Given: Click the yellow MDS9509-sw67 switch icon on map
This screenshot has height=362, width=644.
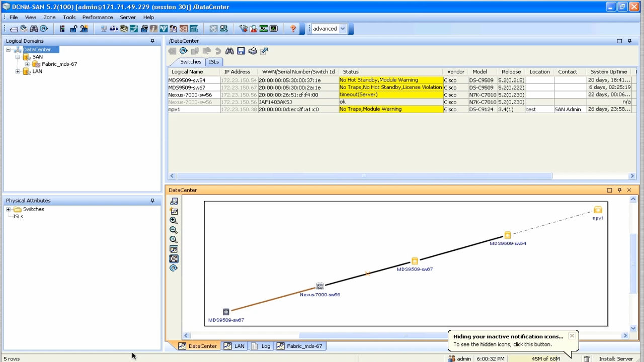Looking at the screenshot, I should coord(415,261).
